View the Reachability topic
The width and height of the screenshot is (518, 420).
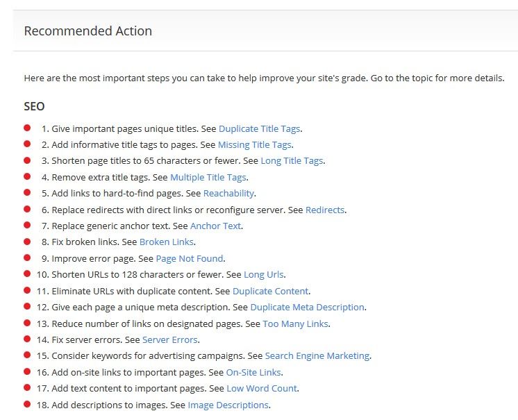click(x=228, y=193)
